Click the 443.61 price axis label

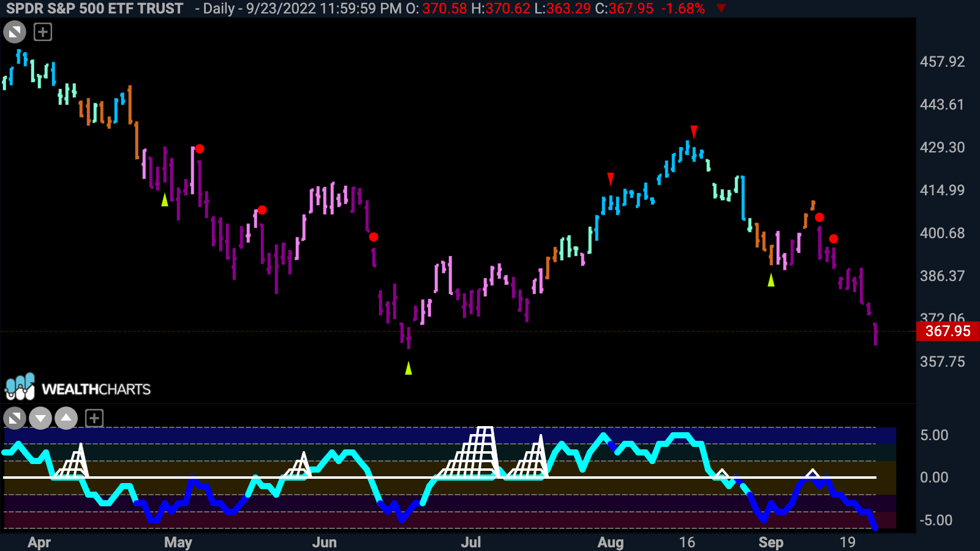click(942, 105)
